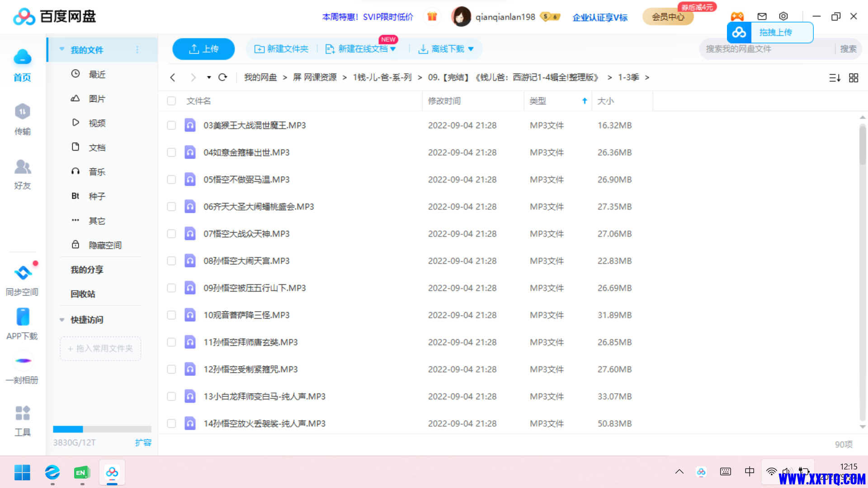Open the 工具 tools sidebar icon
Screen dimensions: 868x488
pyautogui.click(x=22, y=421)
